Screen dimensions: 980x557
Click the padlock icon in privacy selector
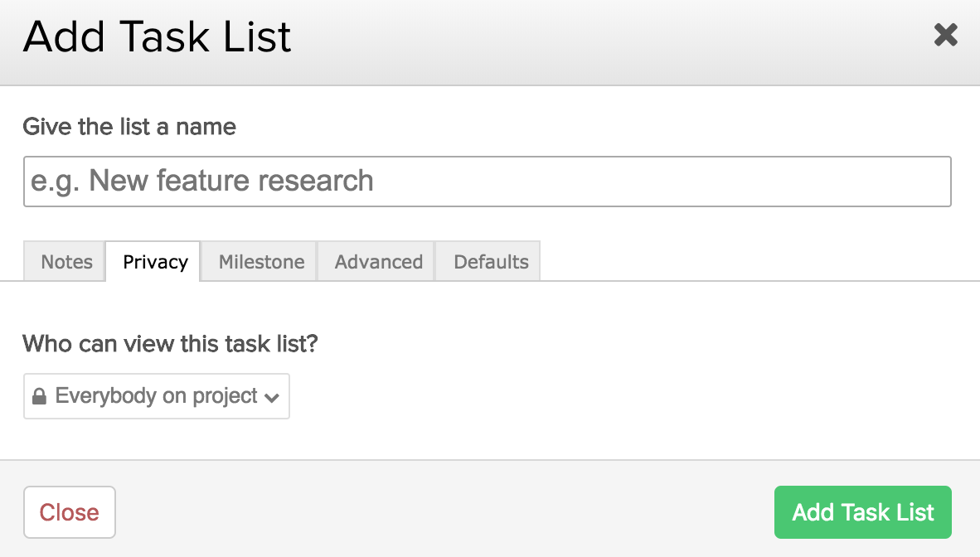(x=39, y=397)
